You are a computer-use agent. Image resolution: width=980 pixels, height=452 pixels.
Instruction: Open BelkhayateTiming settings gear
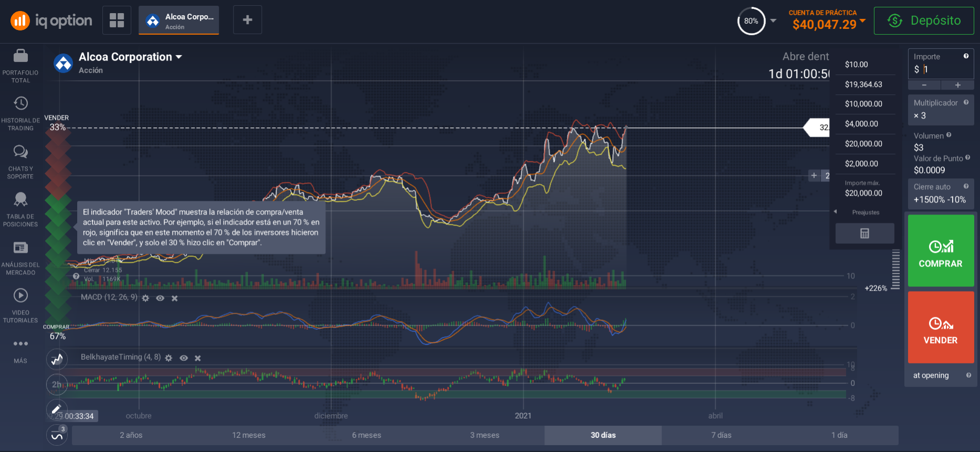(x=168, y=358)
